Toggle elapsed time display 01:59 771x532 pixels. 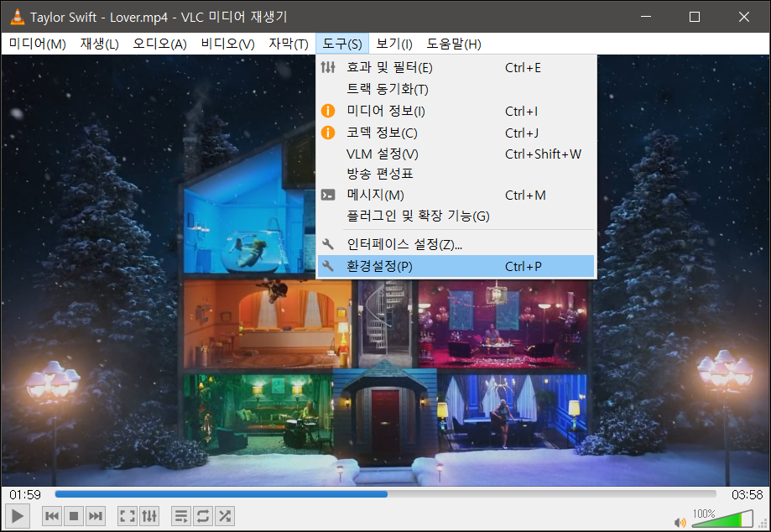(25, 494)
